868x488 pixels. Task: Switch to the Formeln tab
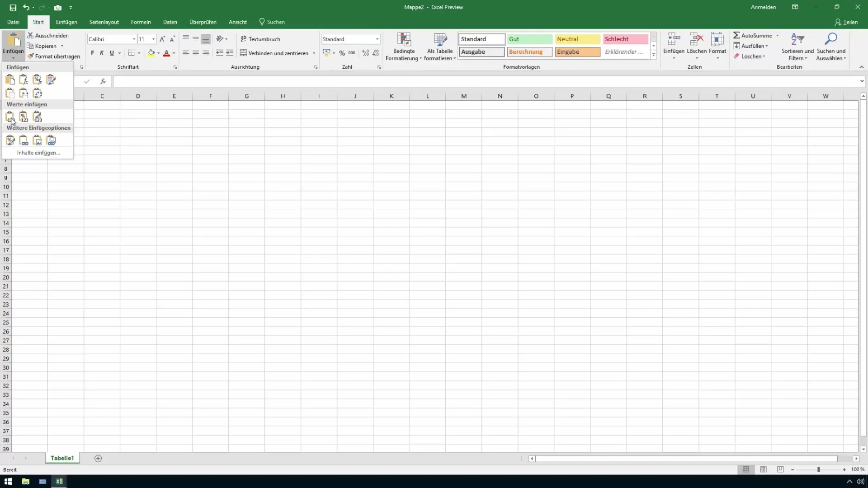coord(141,22)
